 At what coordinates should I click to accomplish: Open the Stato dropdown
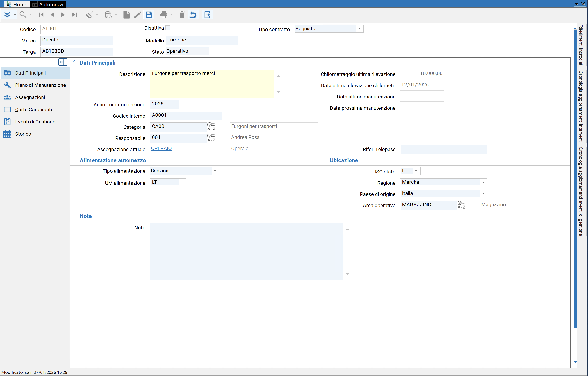tap(212, 51)
